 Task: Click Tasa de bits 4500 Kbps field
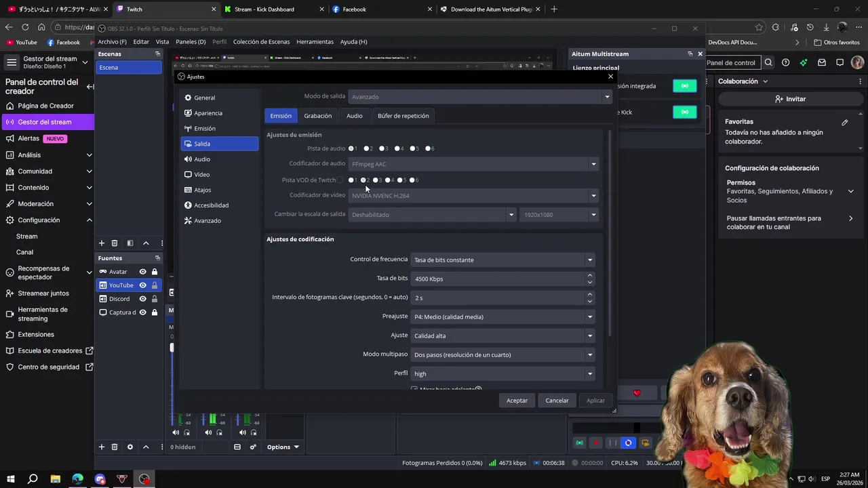[x=502, y=279]
